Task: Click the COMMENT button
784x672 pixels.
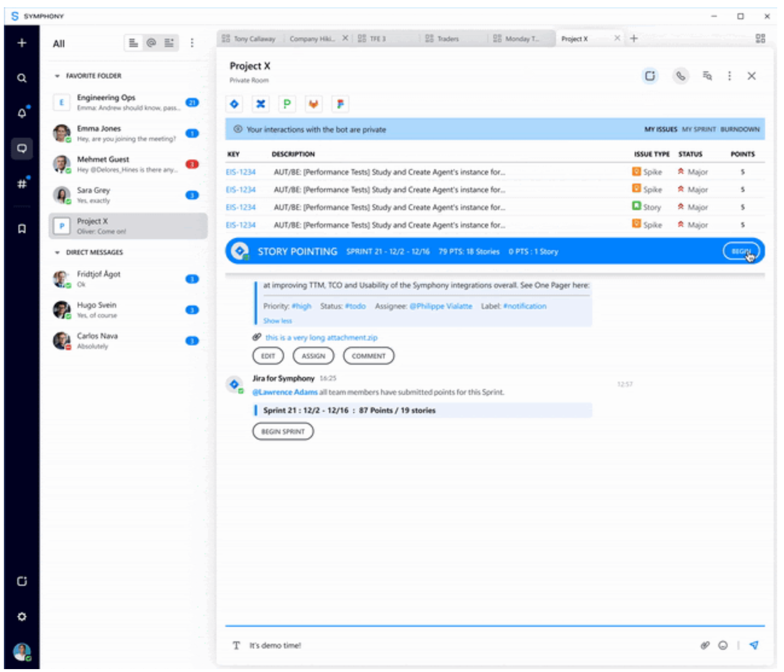Action: (x=369, y=356)
